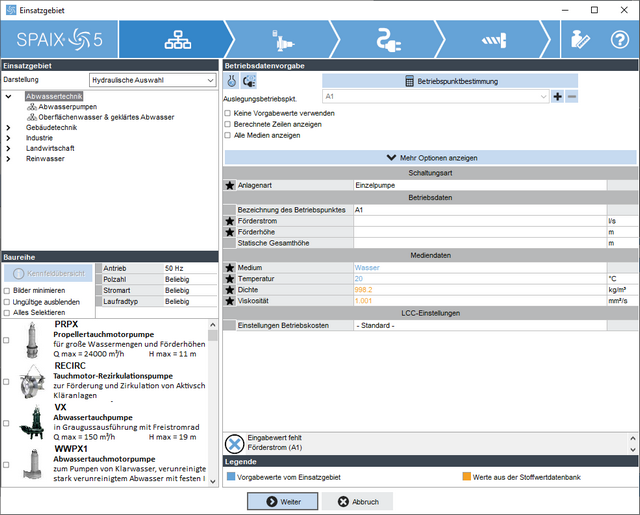Click the Förderhöhe value input field
Screen dimensions: 640x515
(479, 231)
